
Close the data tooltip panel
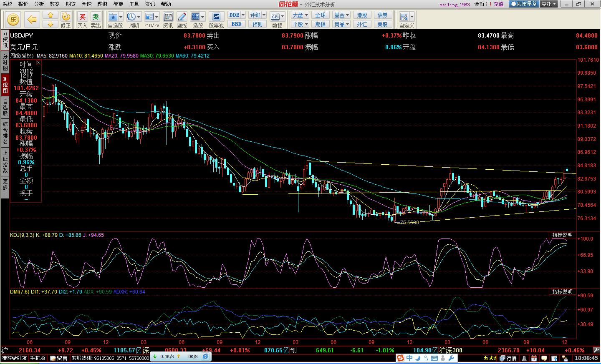click(x=39, y=63)
